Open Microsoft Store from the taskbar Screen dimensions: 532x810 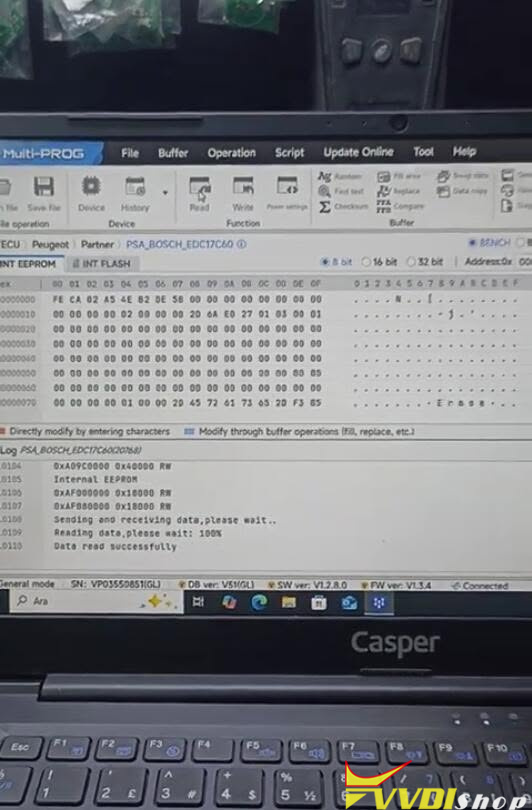click(x=319, y=603)
